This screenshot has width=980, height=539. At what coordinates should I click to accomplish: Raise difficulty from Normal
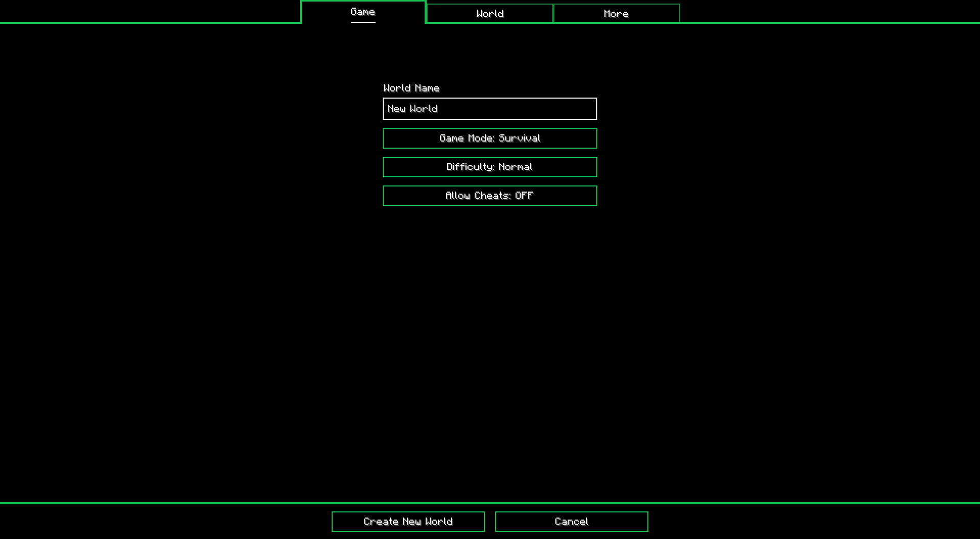pos(489,167)
